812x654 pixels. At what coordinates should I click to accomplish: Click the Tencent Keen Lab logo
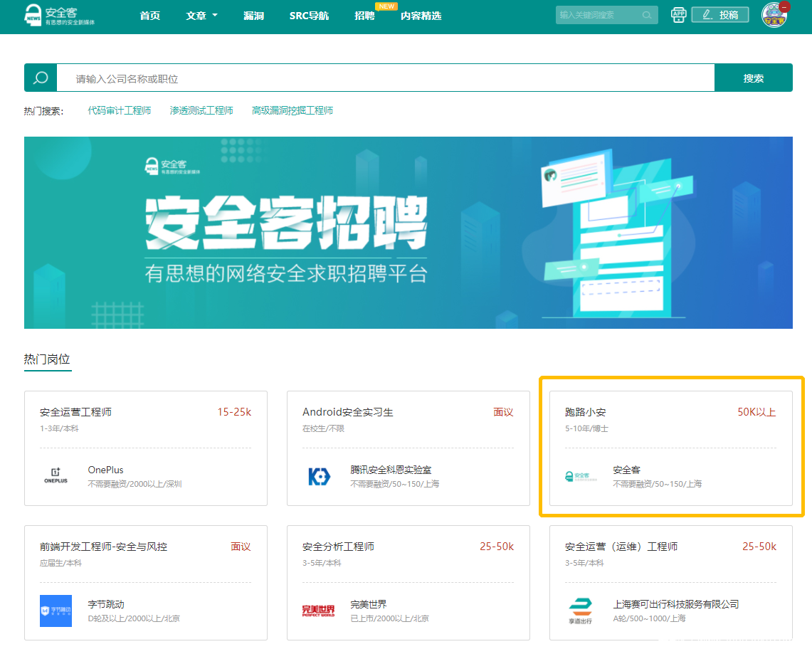(319, 476)
